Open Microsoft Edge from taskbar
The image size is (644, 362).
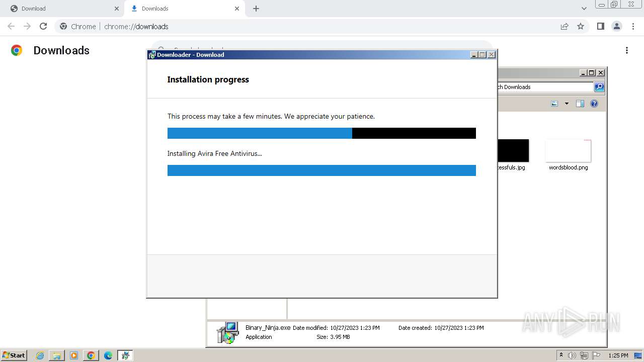point(108,355)
